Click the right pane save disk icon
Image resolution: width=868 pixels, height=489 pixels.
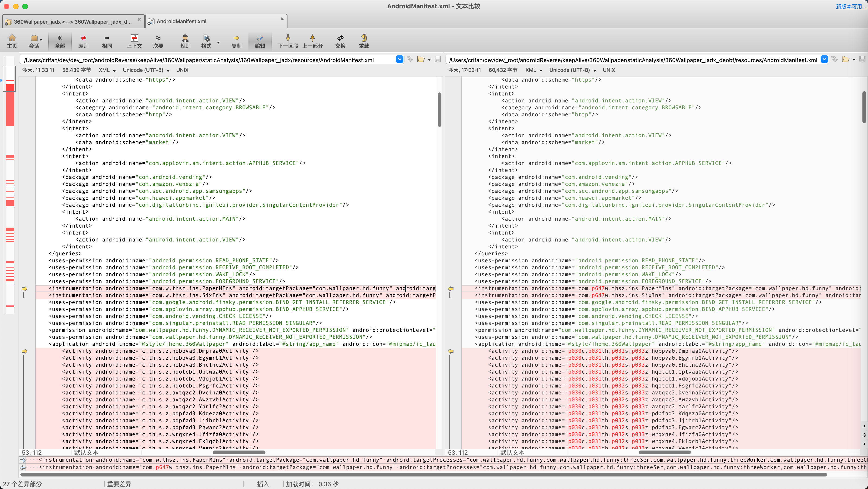click(x=862, y=59)
